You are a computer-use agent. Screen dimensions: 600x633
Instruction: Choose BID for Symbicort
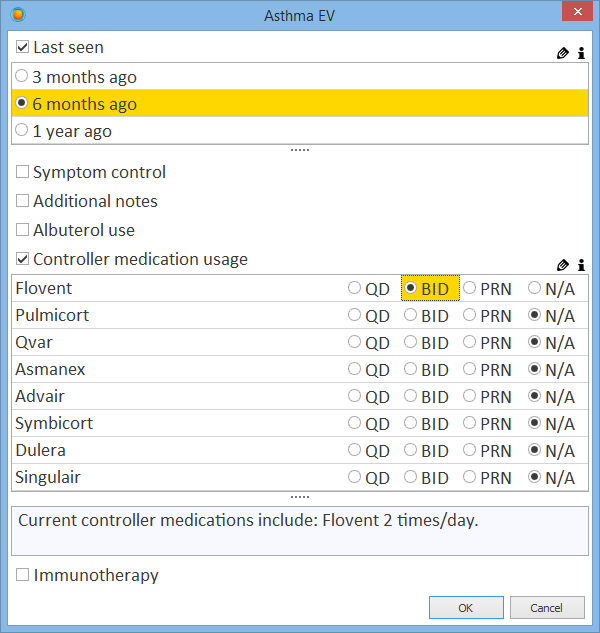click(x=410, y=423)
